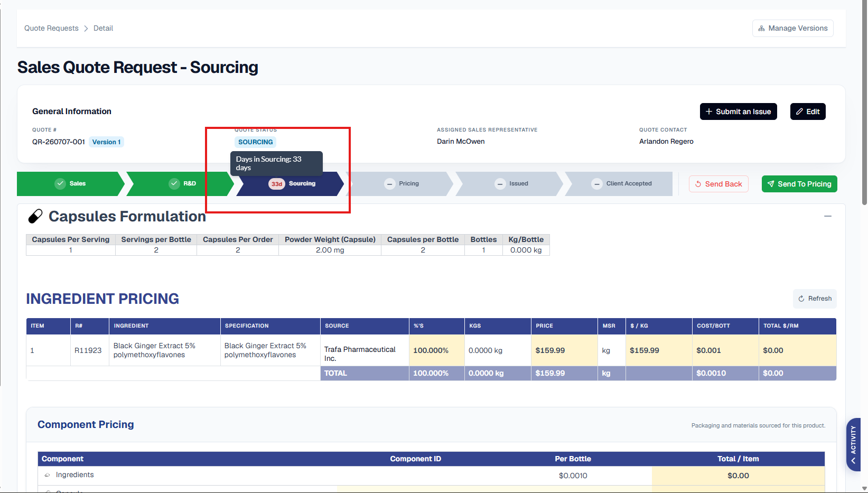Refresh ingredient pricing
This screenshot has height=493, width=868.
[x=815, y=299]
